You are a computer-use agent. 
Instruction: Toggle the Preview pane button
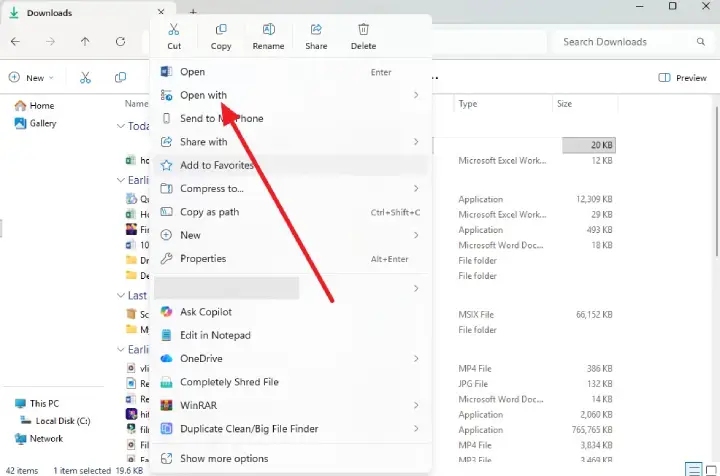pyautogui.click(x=682, y=78)
